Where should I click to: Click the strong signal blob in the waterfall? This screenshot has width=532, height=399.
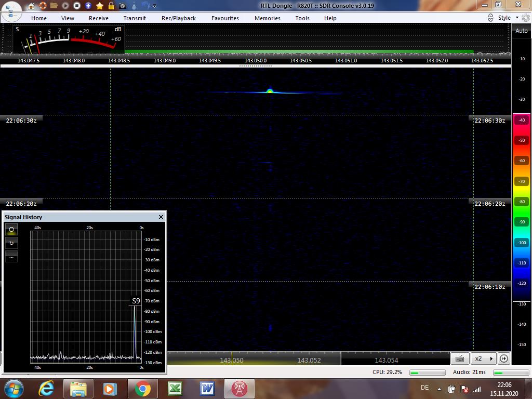pyautogui.click(x=270, y=91)
